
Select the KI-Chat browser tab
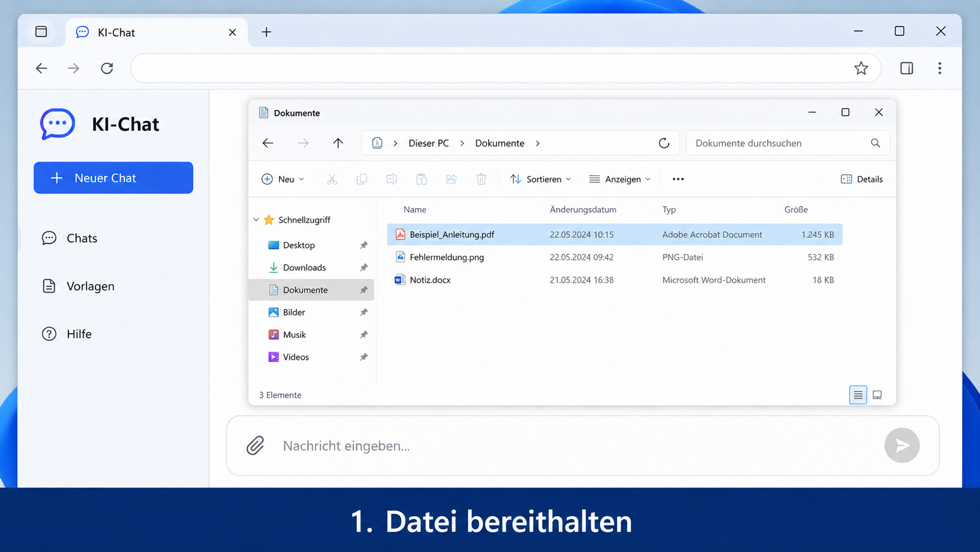156,32
